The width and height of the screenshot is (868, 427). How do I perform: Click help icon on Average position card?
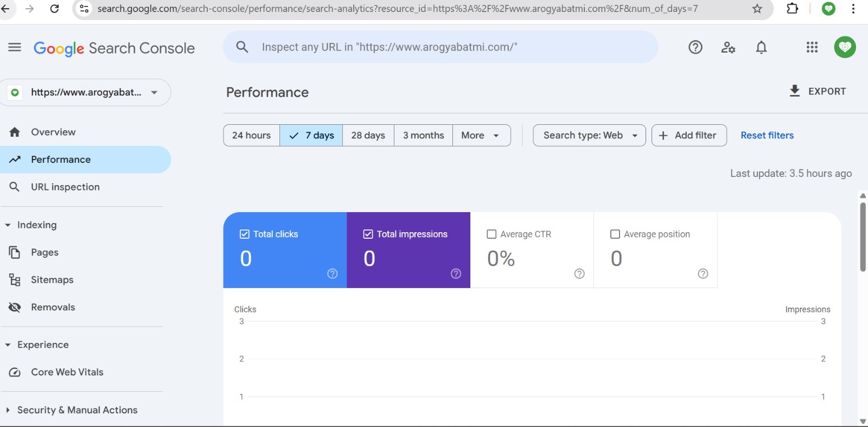click(x=703, y=273)
